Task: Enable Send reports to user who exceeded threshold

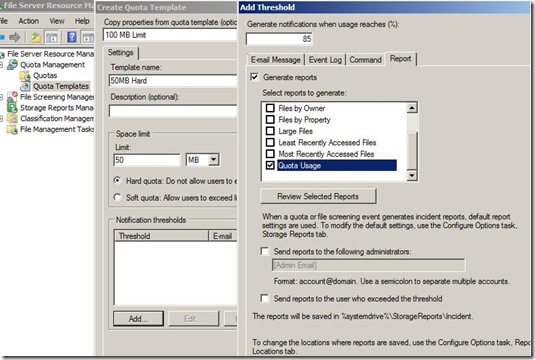Action: (265, 299)
